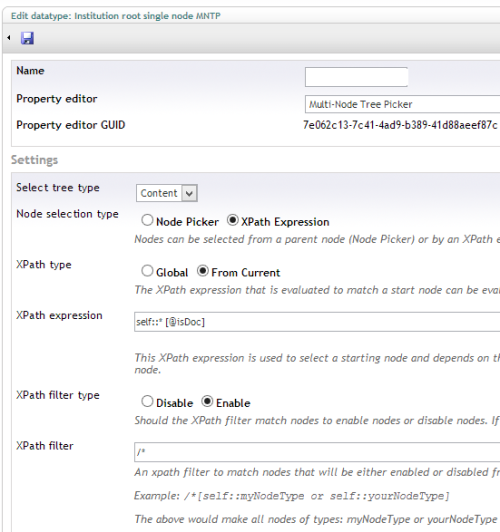The width and height of the screenshot is (500, 532).
Task: Select the XPath Expression radio option
Action: coord(232,221)
